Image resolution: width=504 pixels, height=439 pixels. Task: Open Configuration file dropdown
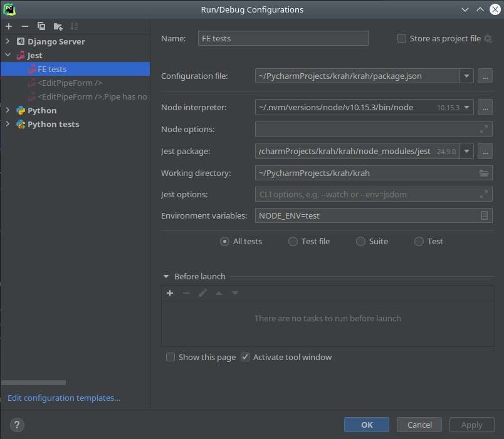466,76
